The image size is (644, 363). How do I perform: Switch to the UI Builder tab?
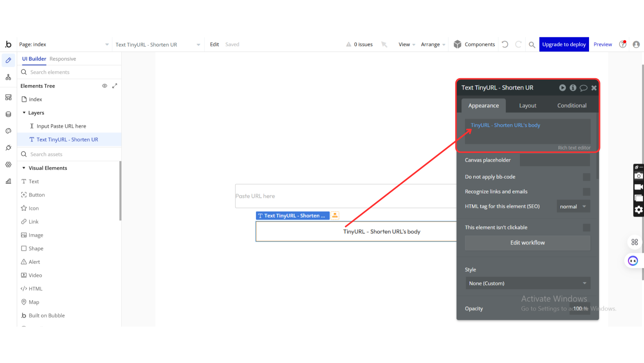click(x=34, y=59)
